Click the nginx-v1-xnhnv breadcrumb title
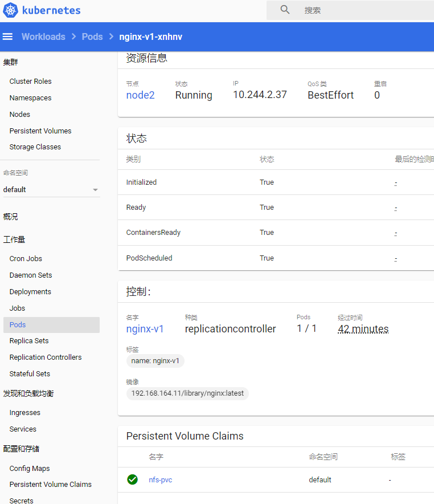Viewport: 434px width, 504px height. pos(150,36)
